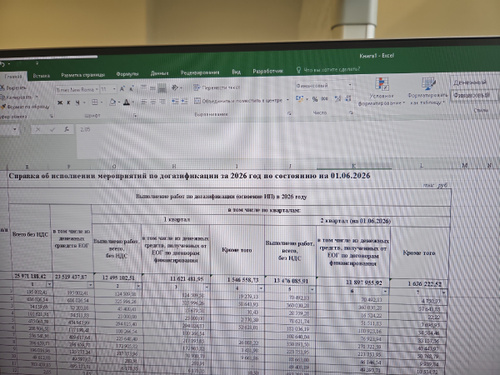
Task: Switch to the Формулы tab
Action: point(127,74)
